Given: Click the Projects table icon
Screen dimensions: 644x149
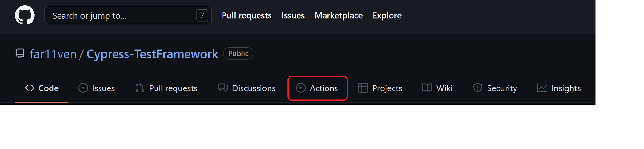Looking at the screenshot, I should (363, 88).
